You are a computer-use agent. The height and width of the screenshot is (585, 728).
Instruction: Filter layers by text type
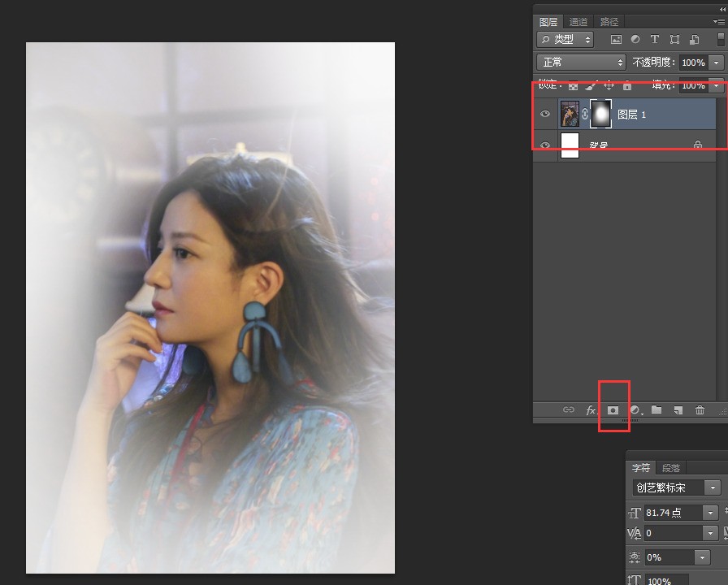655,39
